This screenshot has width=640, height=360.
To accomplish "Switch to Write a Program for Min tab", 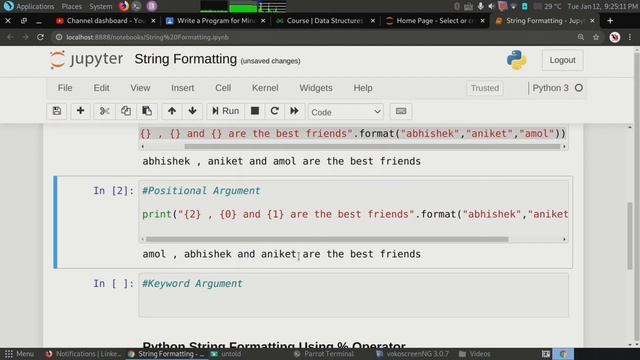I will (216, 20).
